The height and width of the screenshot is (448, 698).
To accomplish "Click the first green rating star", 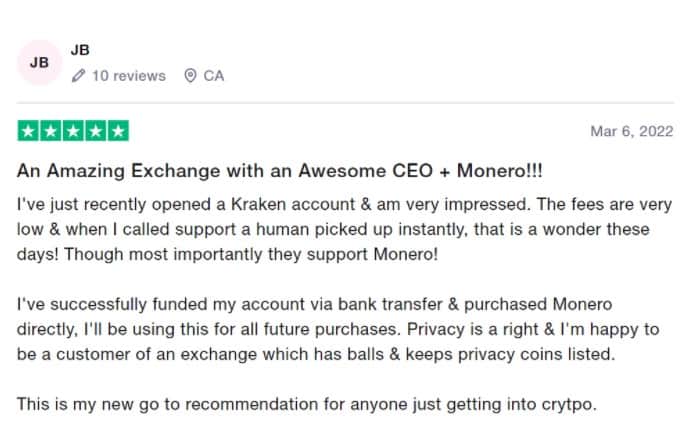I will (x=28, y=131).
